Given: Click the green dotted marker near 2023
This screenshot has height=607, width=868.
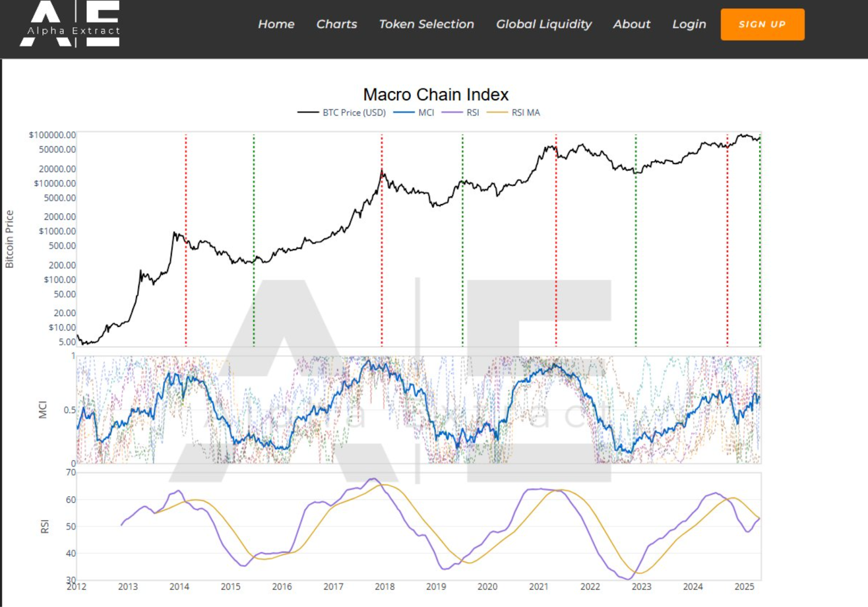Looking at the screenshot, I should tap(636, 240).
